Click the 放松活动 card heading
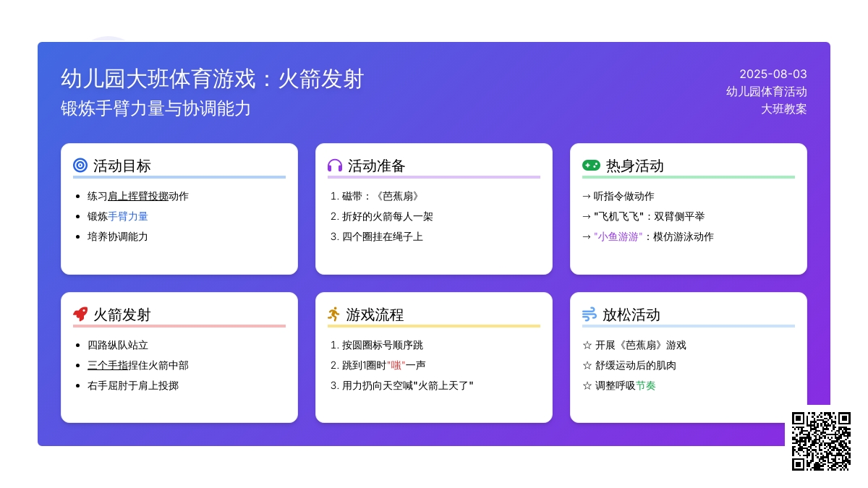868x488 pixels. pyautogui.click(x=631, y=314)
